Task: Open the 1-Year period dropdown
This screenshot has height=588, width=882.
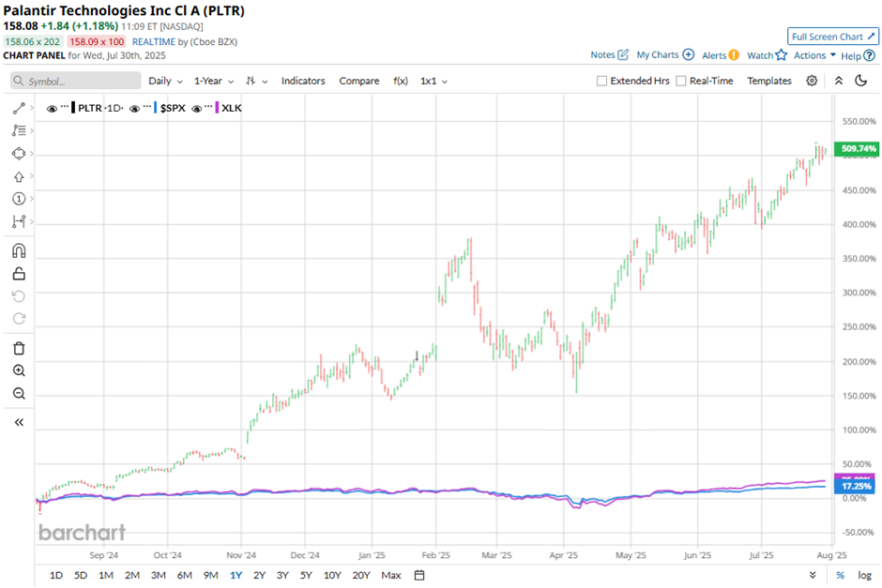Action: pyautogui.click(x=214, y=81)
